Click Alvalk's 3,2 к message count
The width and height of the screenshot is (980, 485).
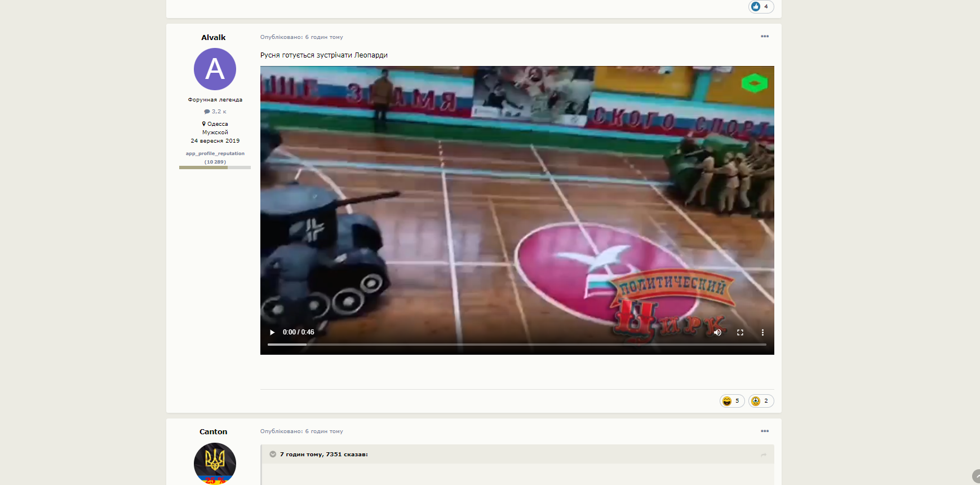[x=215, y=112]
